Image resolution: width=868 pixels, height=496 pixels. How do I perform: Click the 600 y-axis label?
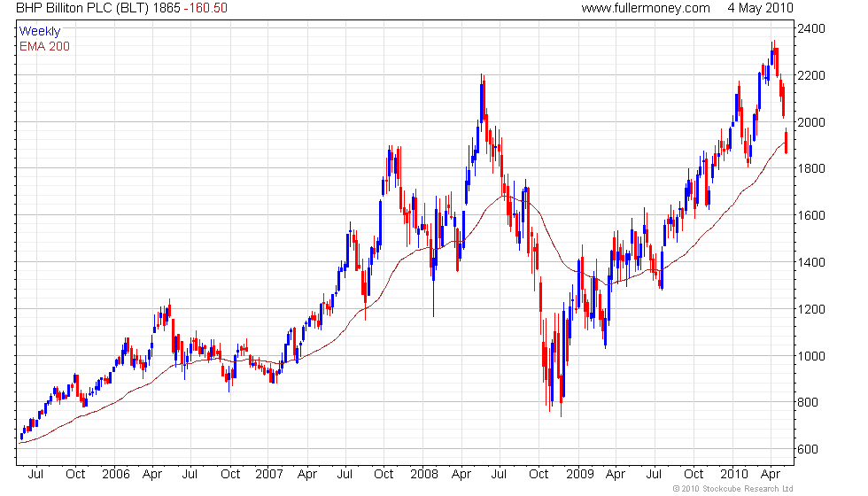click(808, 449)
